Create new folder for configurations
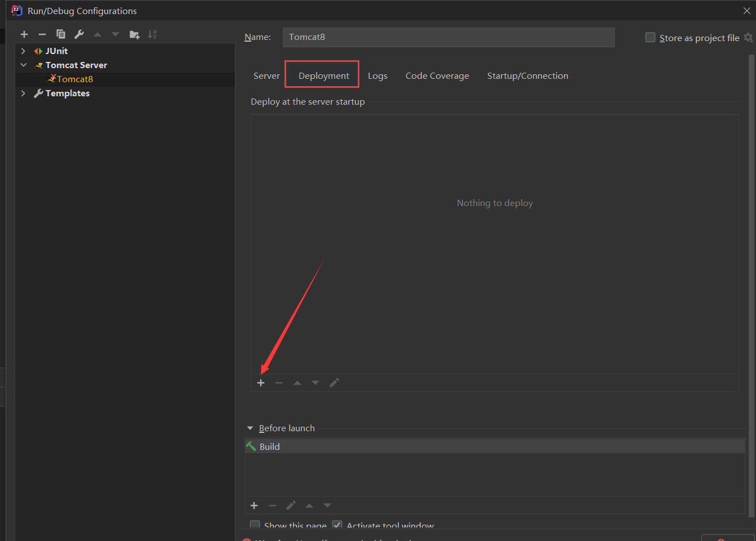 point(135,34)
